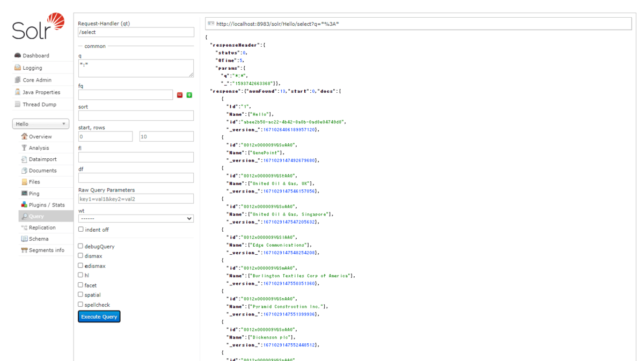Open the Schema menu item
This screenshot has height=361, width=644.
pyautogui.click(x=38, y=239)
